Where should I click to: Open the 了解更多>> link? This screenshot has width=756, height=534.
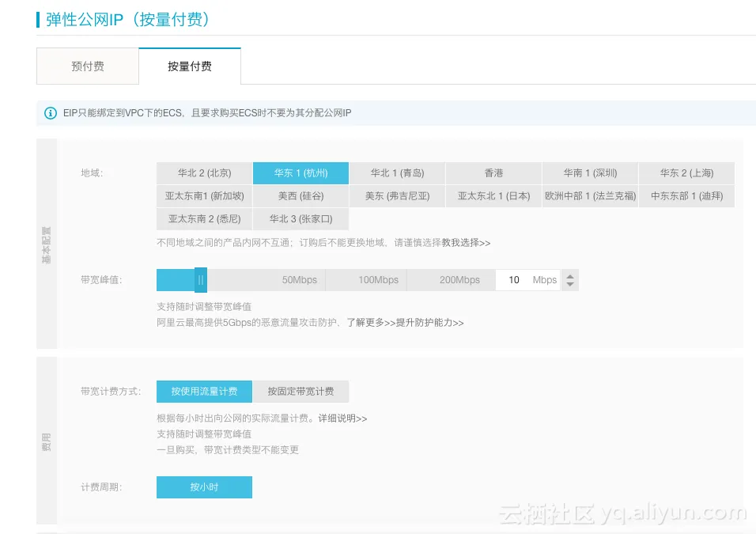pyautogui.click(x=371, y=323)
